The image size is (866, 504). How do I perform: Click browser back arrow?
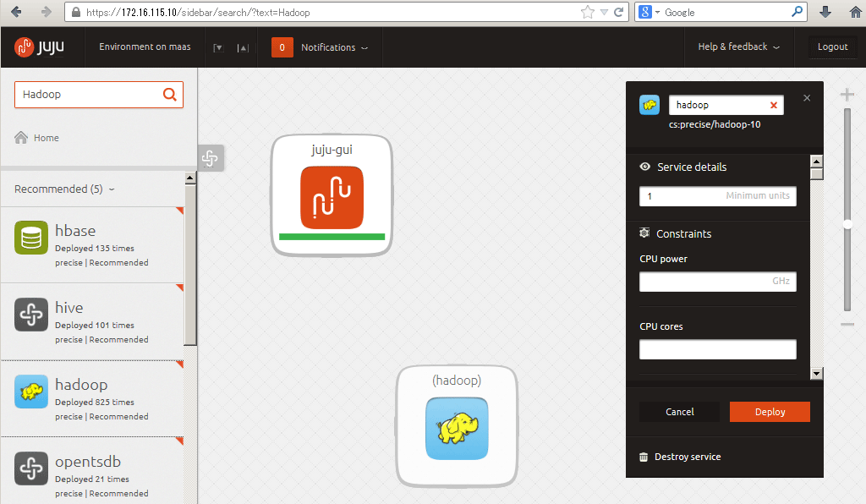17,12
